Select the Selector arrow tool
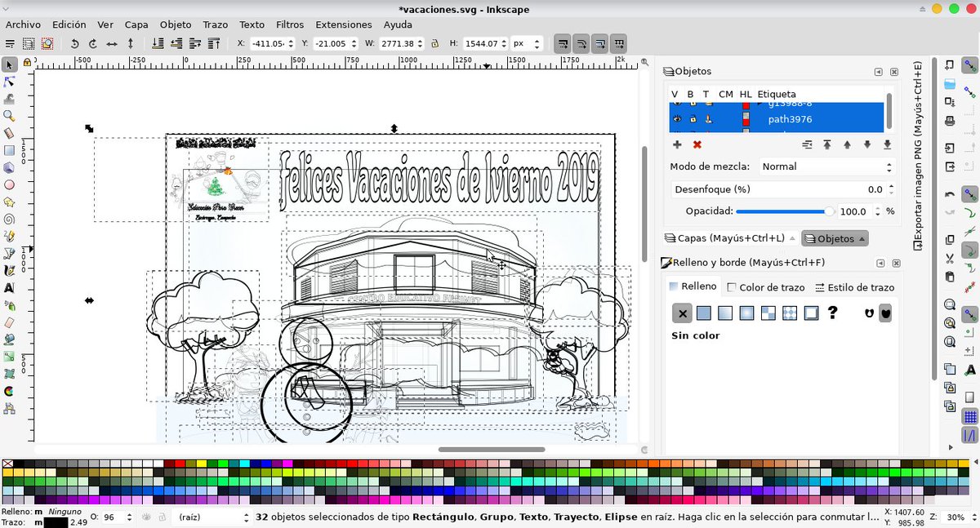The width and height of the screenshot is (980, 528). pyautogui.click(x=10, y=64)
